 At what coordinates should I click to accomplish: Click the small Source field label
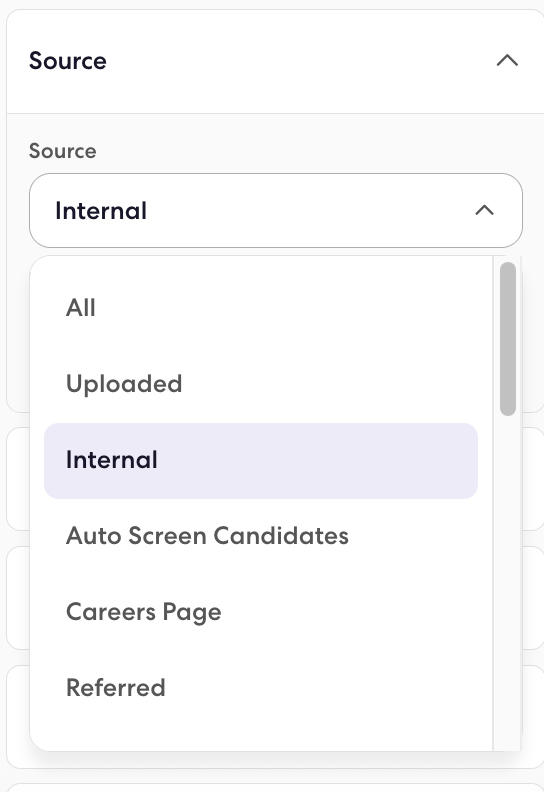63,151
